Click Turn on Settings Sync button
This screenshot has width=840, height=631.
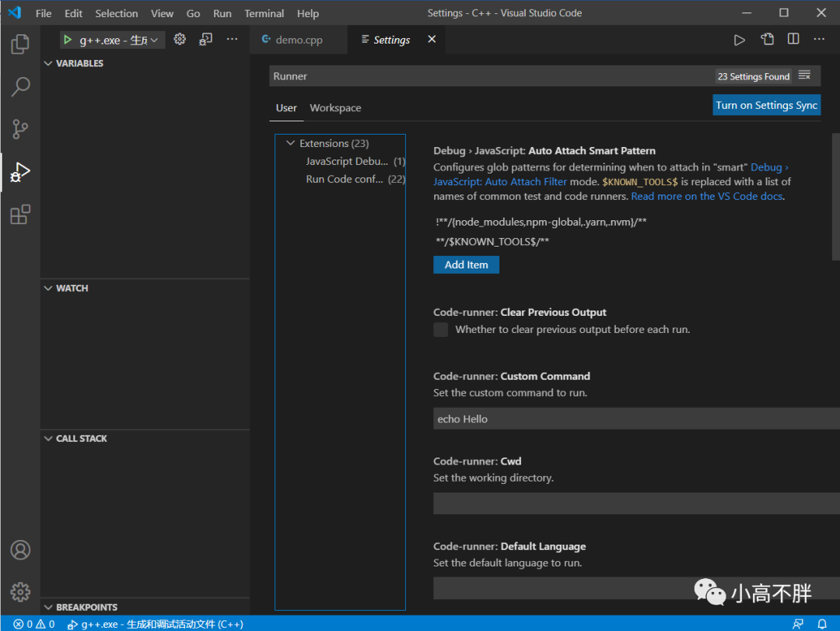[x=767, y=105]
